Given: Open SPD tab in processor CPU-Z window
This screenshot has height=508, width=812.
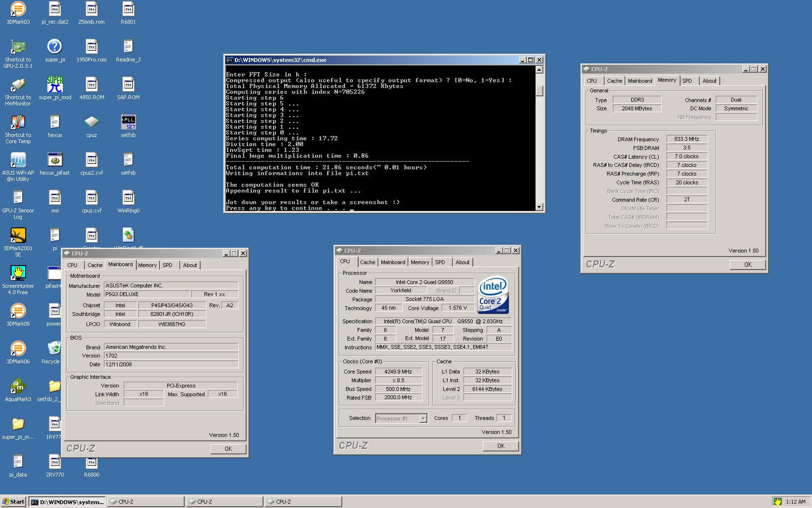Looking at the screenshot, I should (x=440, y=262).
